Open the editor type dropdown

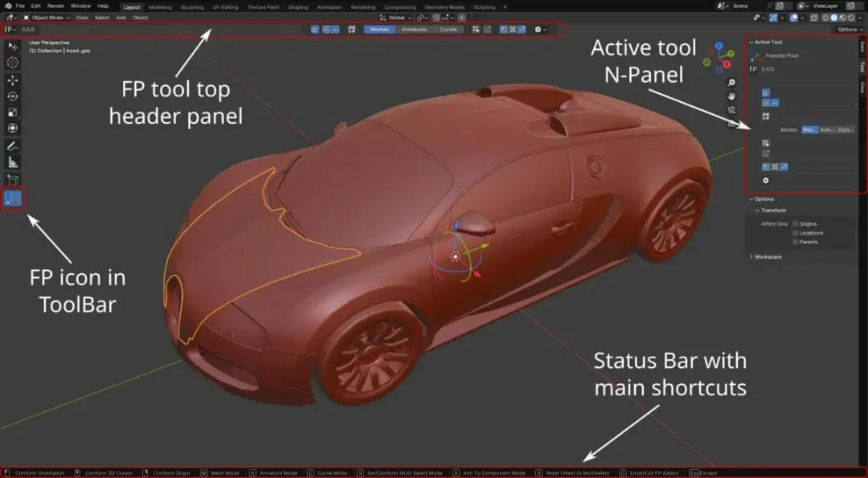pyautogui.click(x=11, y=18)
